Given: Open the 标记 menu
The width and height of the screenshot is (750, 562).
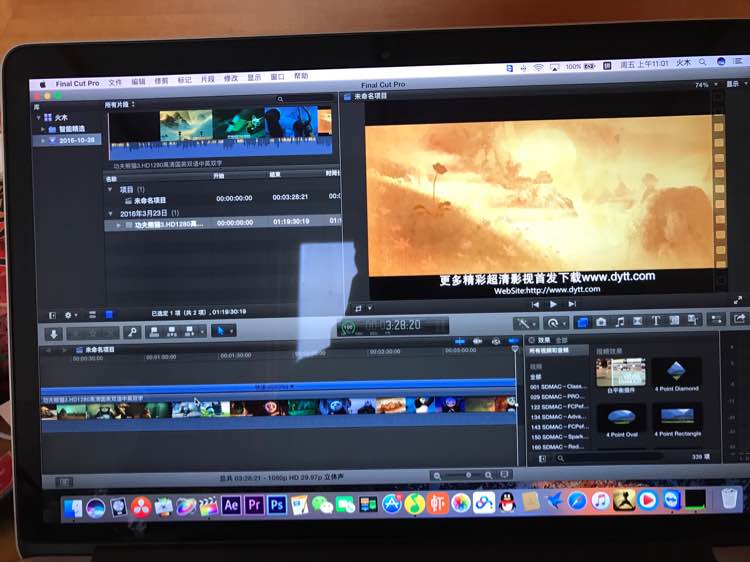Looking at the screenshot, I should (x=184, y=80).
